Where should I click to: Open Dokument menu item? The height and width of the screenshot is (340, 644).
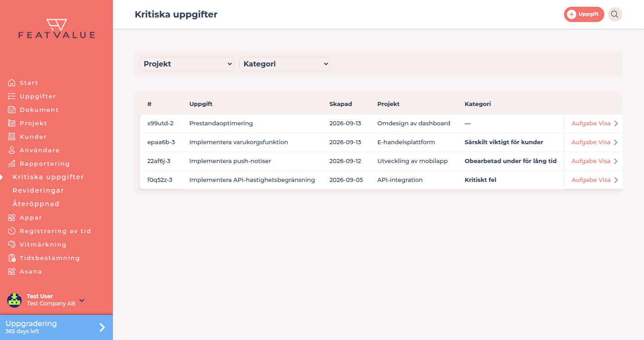(x=39, y=110)
